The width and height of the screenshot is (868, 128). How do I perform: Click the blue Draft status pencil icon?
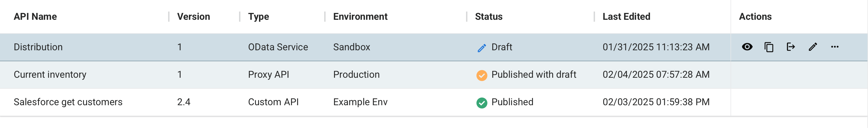tap(482, 48)
